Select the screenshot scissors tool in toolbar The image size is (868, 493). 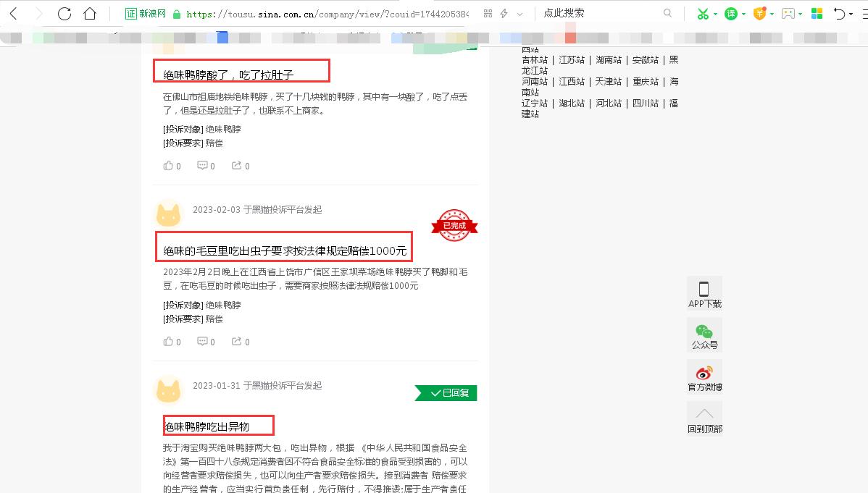tap(703, 13)
